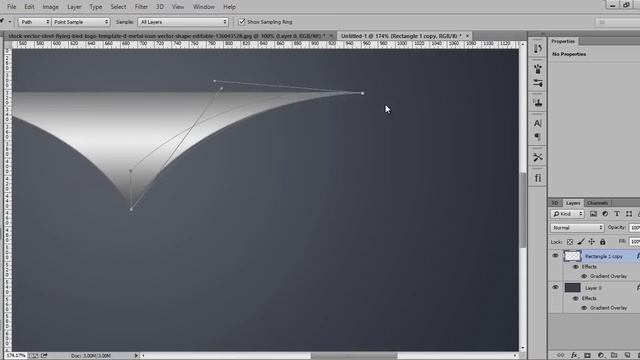Close the Untitled-1 document tab
Viewport: 640px width, 360px height.
[467, 36]
